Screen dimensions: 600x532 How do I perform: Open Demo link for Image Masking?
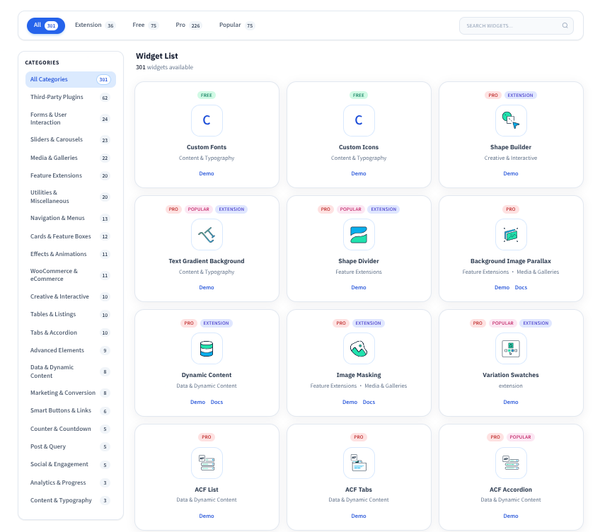pos(350,402)
